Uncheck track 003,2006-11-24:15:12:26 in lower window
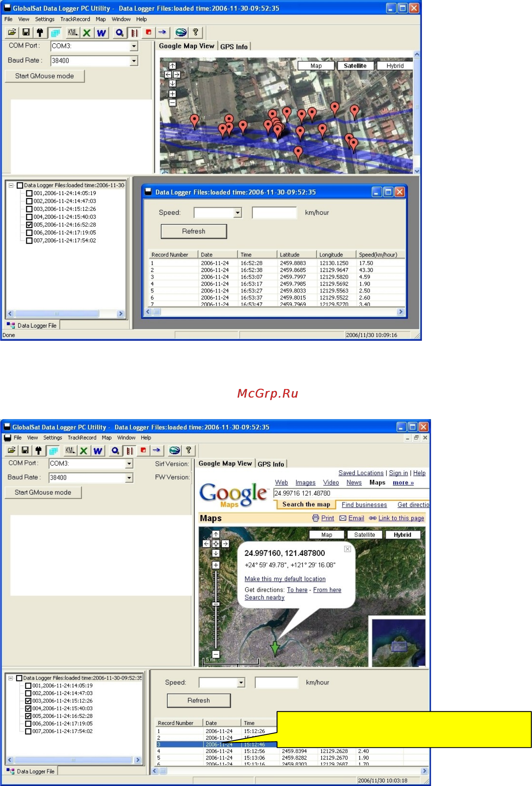Screen dimensions: 532x786 click(28, 701)
